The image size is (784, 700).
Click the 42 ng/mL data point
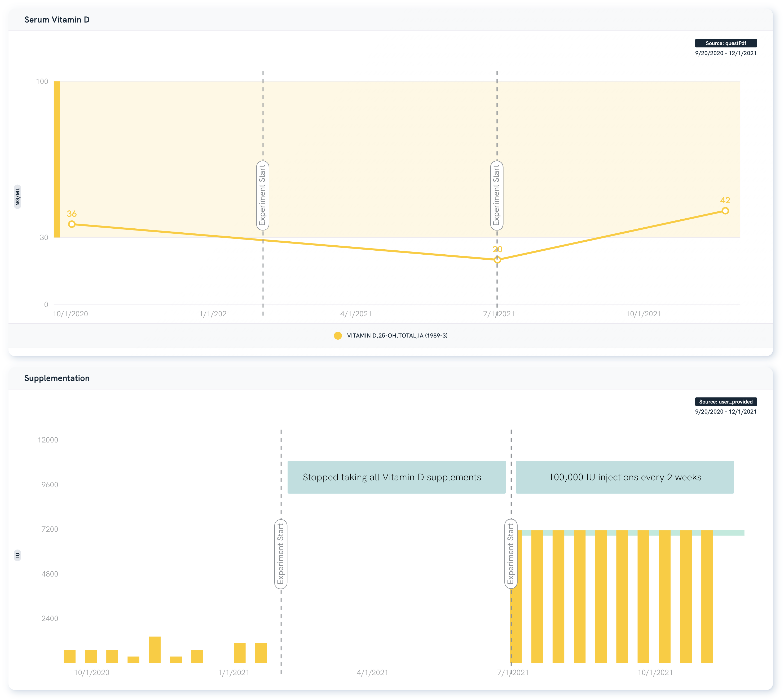tap(725, 211)
